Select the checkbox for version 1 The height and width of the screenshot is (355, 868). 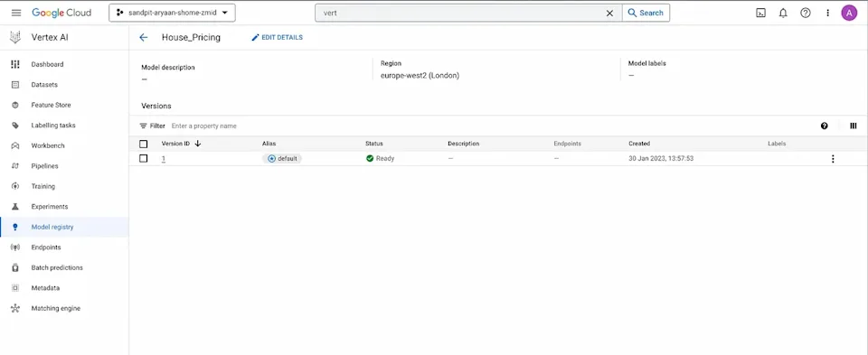[x=144, y=158]
